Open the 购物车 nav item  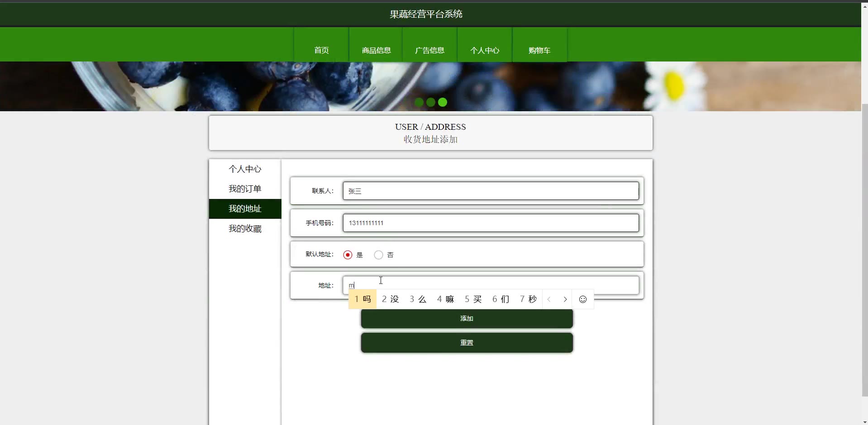click(x=539, y=45)
